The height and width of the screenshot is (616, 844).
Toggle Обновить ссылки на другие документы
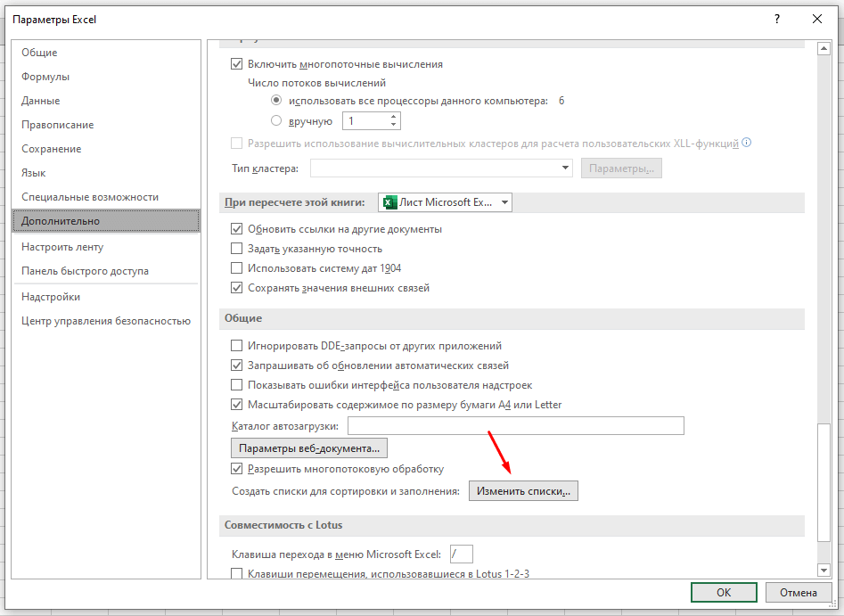click(236, 229)
